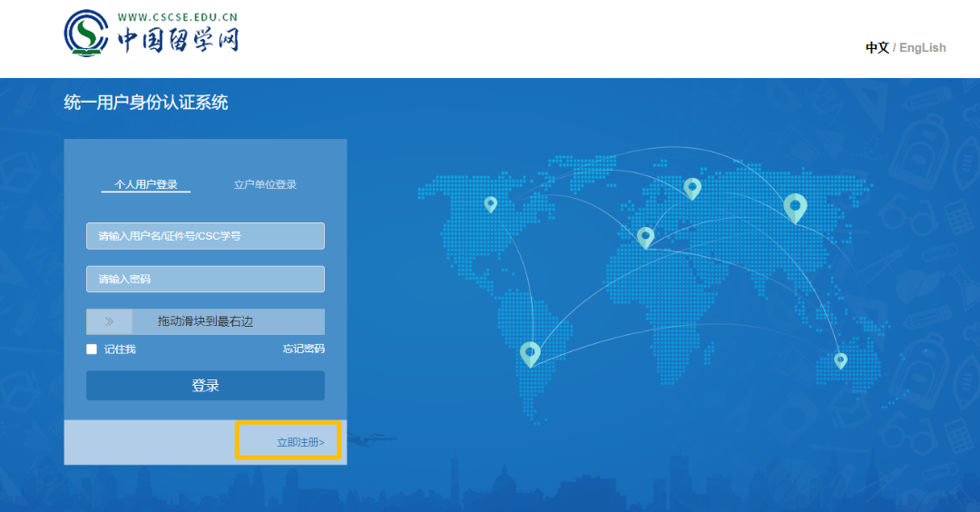Image resolution: width=980 pixels, height=512 pixels.
Task: Click the 立即注册 registration link
Action: (300, 442)
